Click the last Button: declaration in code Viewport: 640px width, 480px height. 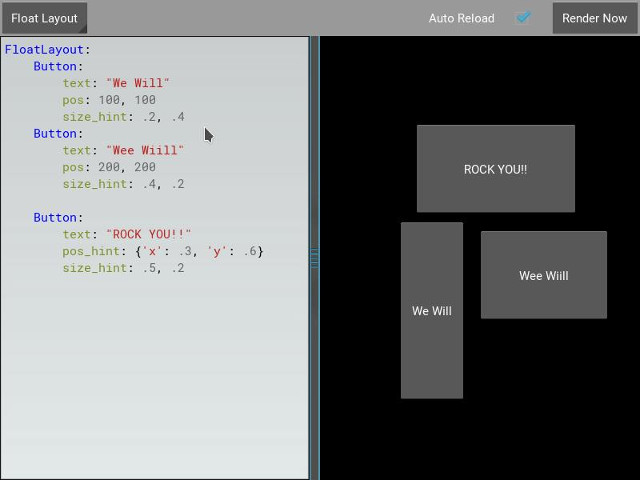pyautogui.click(x=58, y=217)
